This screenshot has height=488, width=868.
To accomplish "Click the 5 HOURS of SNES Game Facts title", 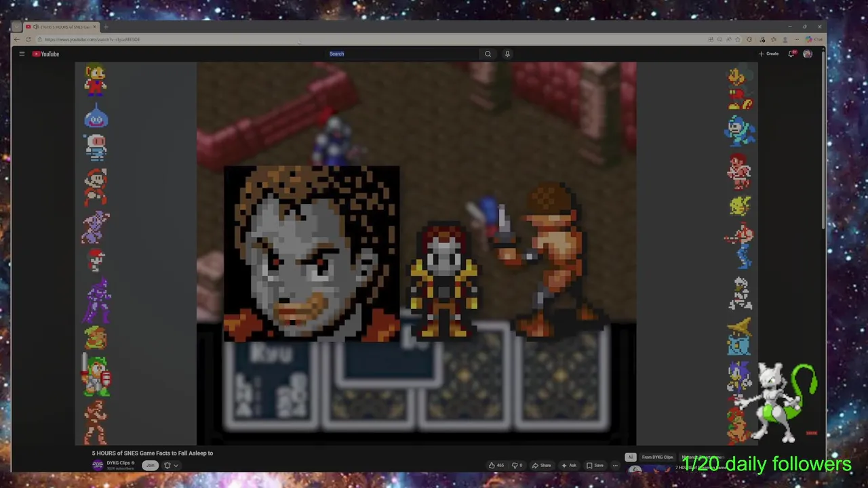I will point(153,453).
